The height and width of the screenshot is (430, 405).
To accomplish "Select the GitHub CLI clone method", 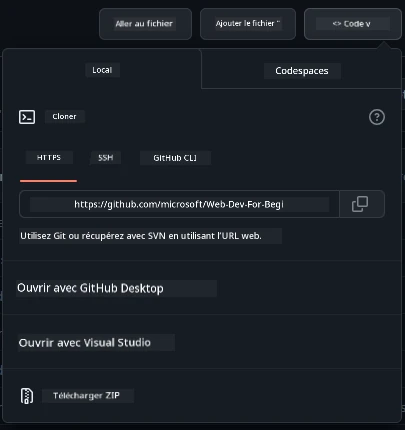I will click(175, 158).
